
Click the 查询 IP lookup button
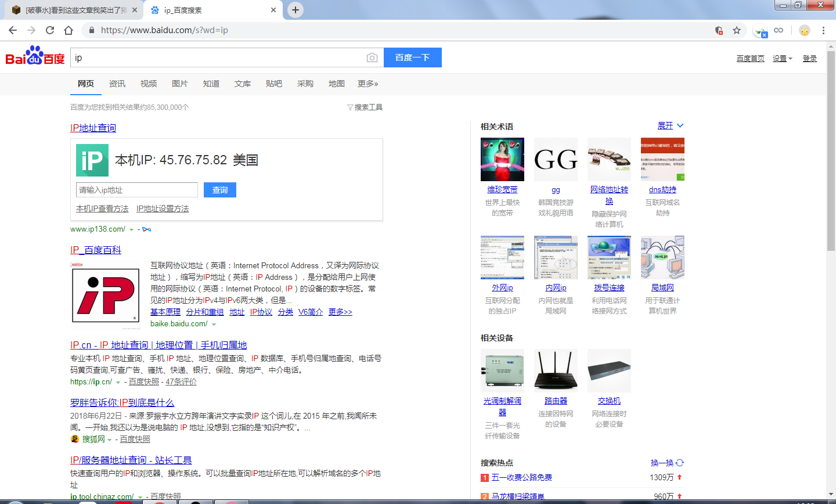(x=220, y=190)
